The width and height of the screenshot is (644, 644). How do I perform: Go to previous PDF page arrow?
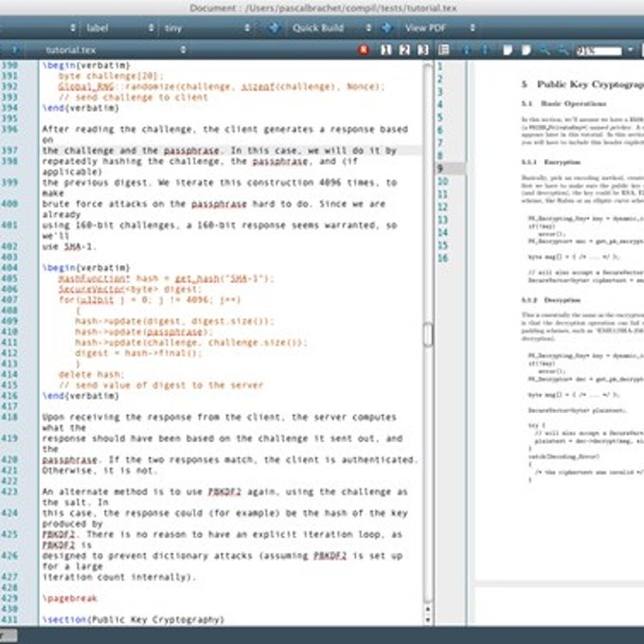coord(466,50)
